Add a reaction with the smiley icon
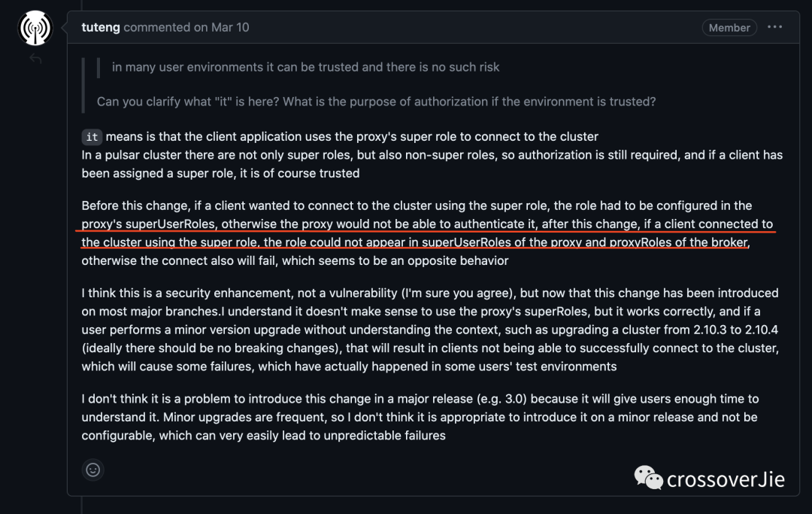812x514 pixels. tap(93, 470)
